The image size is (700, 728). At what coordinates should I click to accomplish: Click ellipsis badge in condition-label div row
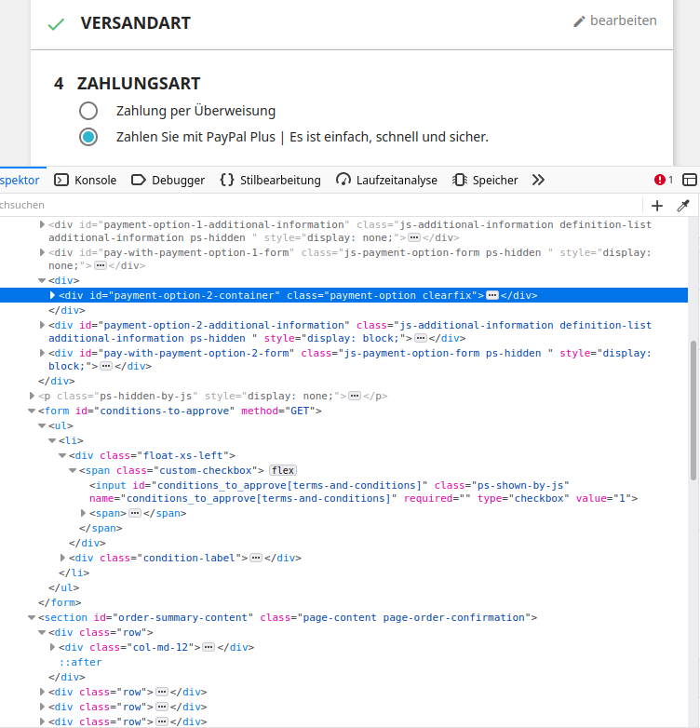tap(256, 558)
